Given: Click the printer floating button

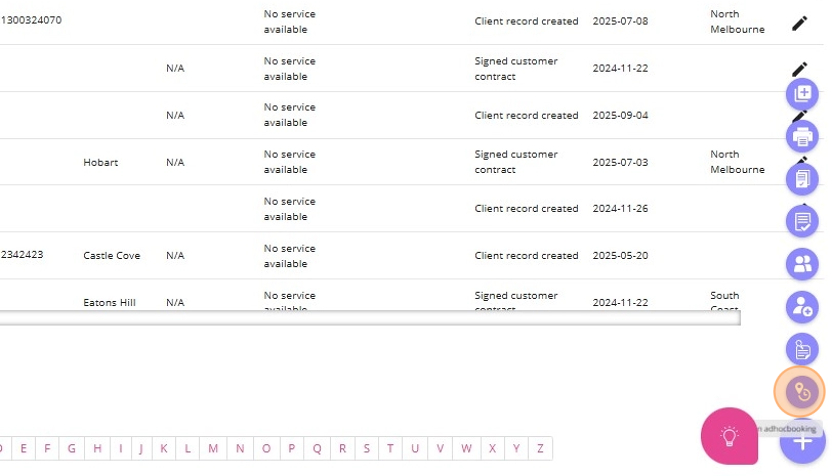Looking at the screenshot, I should (802, 136).
